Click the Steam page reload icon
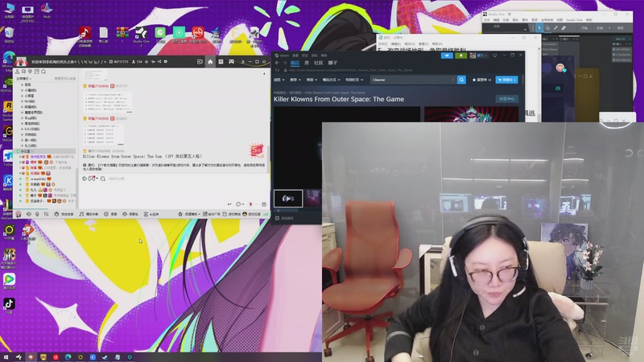 pyautogui.click(x=277, y=70)
